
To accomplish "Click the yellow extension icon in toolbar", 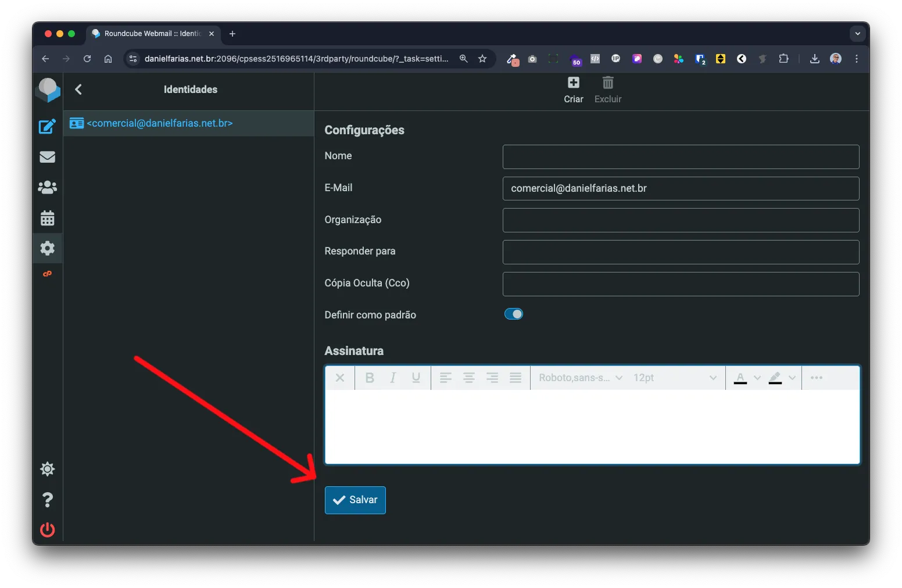I will pyautogui.click(x=721, y=59).
